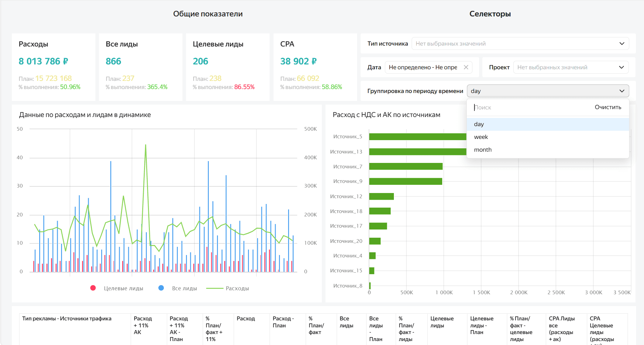
Task: Click the Очистить button
Action: click(608, 107)
